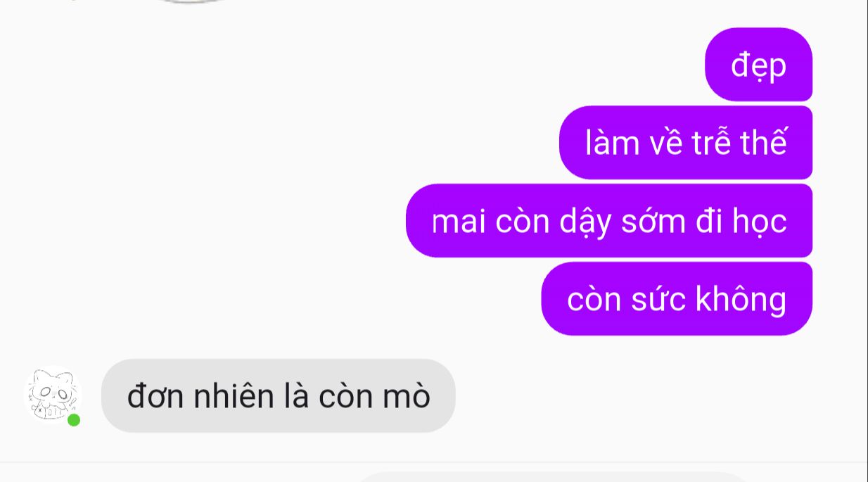Click the word 'dậy' in purple bubble
Screen dimensions: 868x482
click(585, 223)
